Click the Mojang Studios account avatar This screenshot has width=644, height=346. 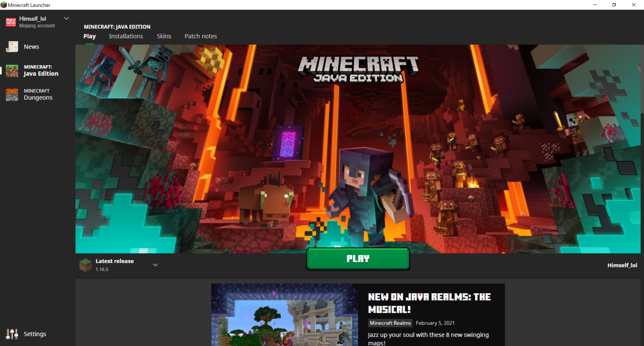(11, 22)
